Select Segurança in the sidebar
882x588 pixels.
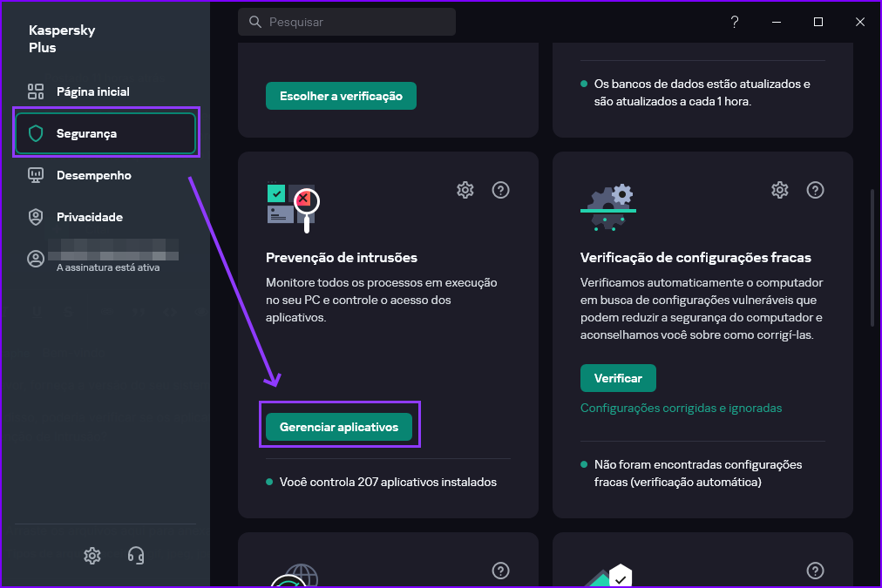pos(105,133)
